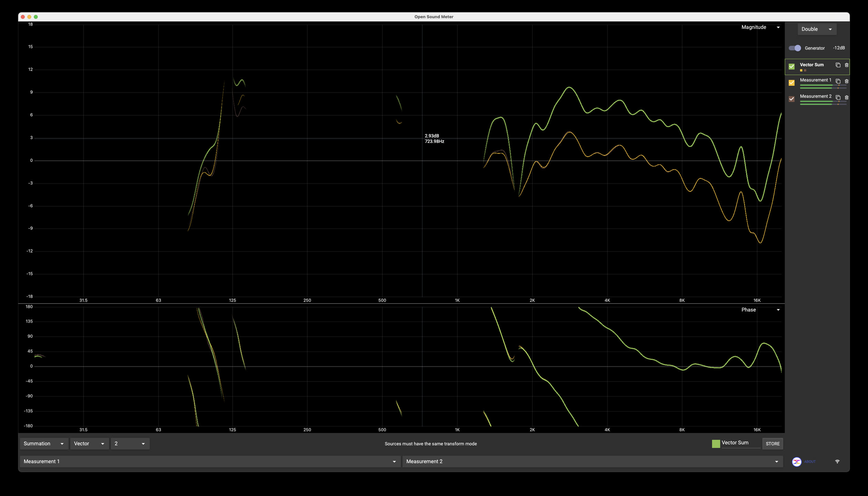This screenshot has width=868, height=496.
Task: Edit the Vector Sum name input field
Action: pyautogui.click(x=741, y=443)
